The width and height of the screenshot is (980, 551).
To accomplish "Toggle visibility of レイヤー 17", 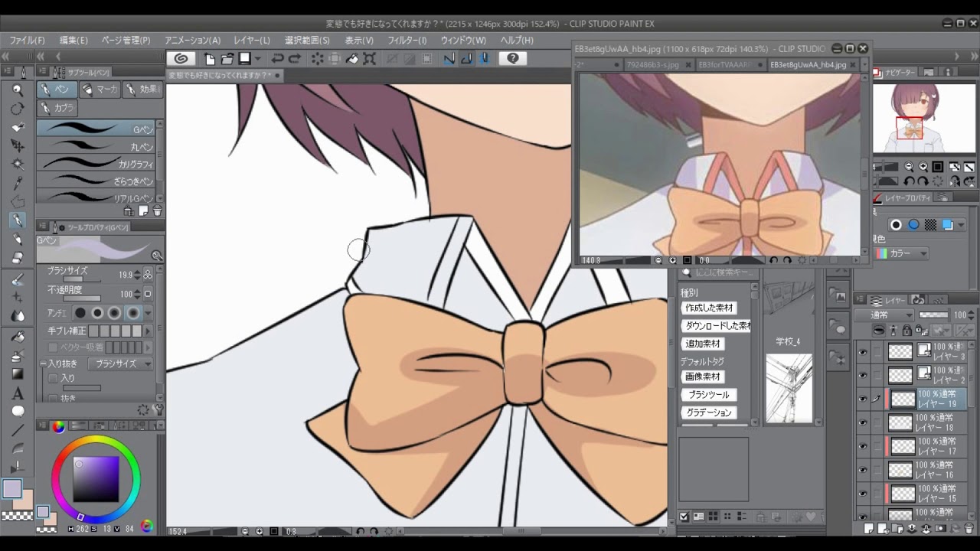I will pyautogui.click(x=863, y=446).
